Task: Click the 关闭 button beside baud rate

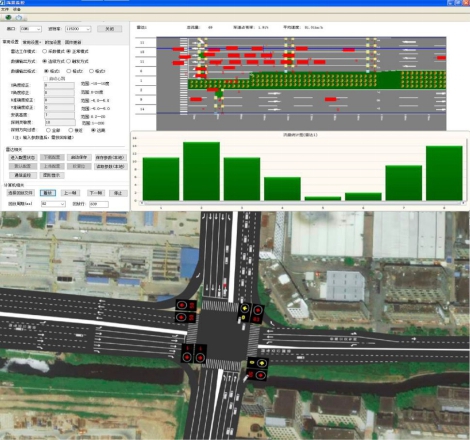Action: tap(109, 29)
